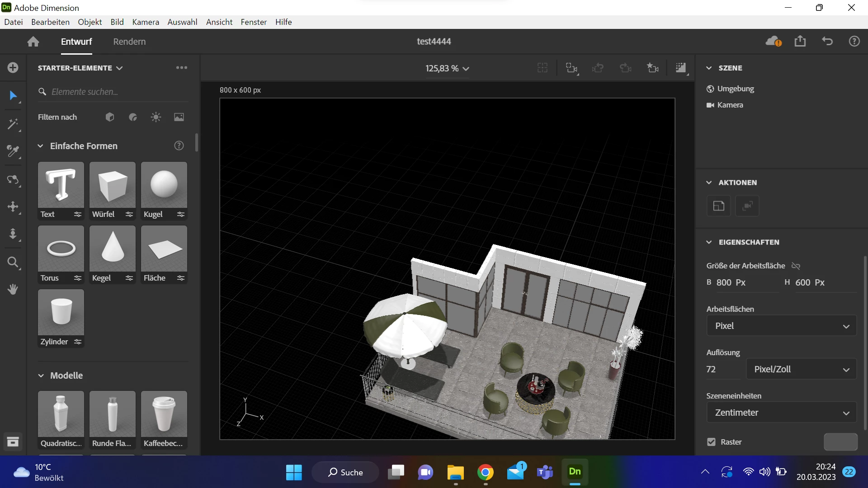Select Umgebung in the scene panel
Viewport: 868px width, 488px height.
736,89
